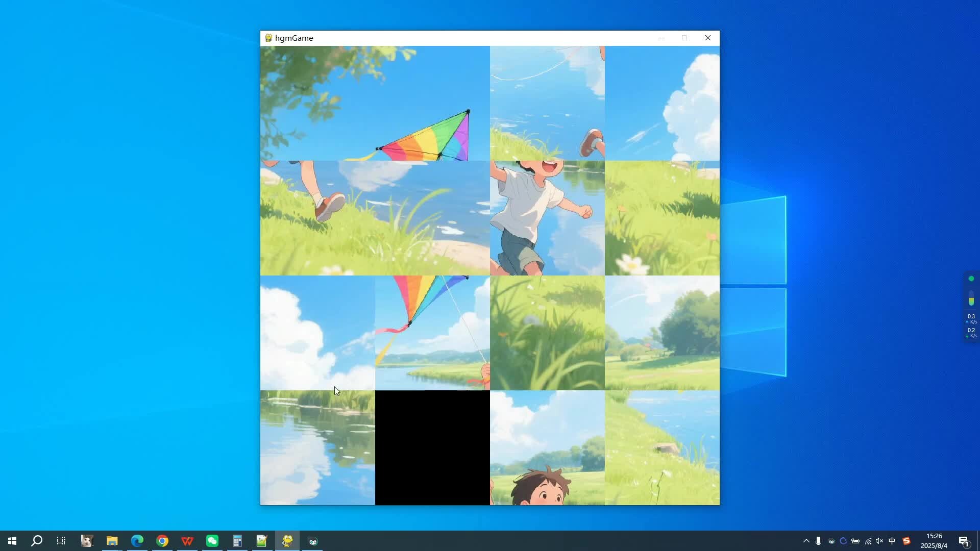Screen dimensions: 980x551
Task: Open WeChat from the taskbar
Action: (212, 541)
